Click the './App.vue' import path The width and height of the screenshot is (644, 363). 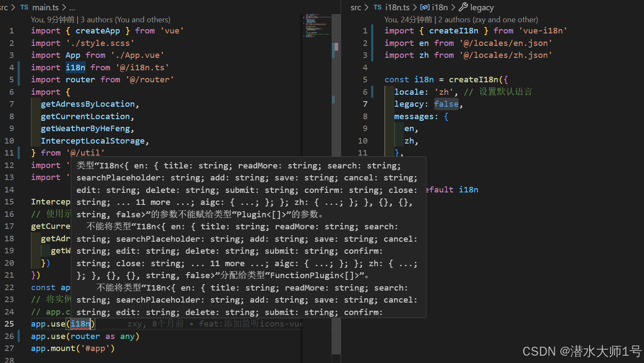[x=137, y=55]
